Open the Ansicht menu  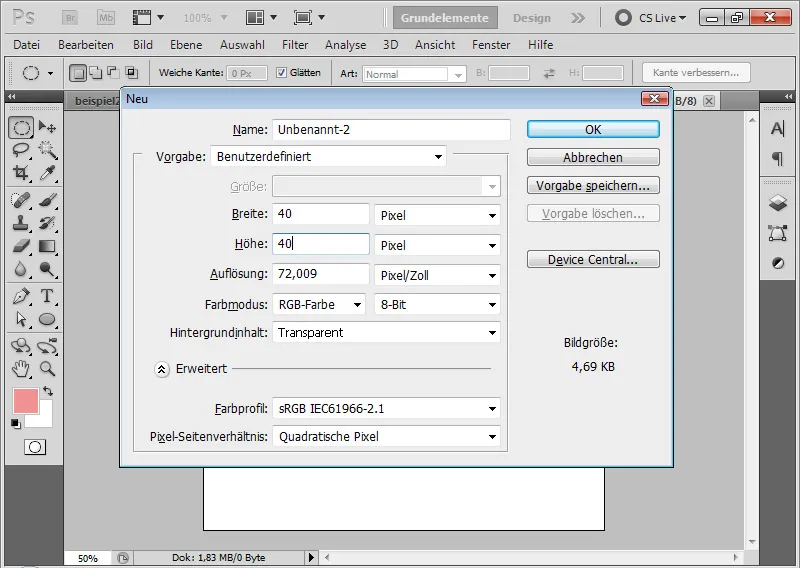pos(435,45)
